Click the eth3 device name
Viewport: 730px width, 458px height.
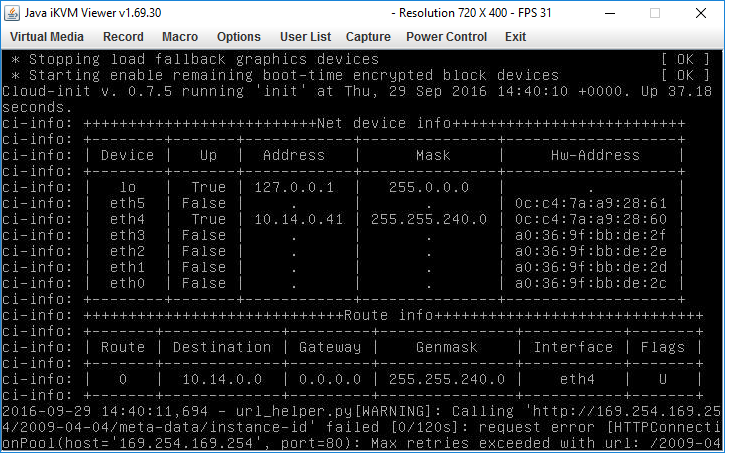tap(127, 235)
